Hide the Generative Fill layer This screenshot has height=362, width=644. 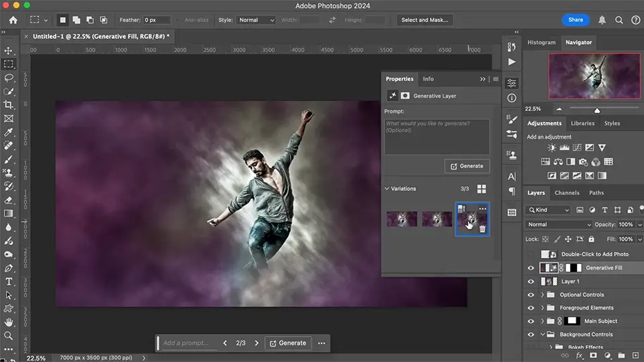[x=531, y=268]
